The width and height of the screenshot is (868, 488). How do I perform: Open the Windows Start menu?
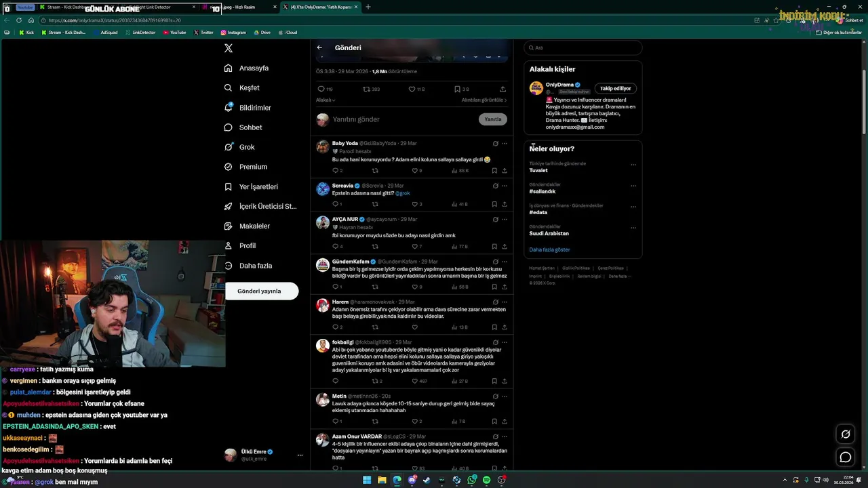(x=367, y=480)
